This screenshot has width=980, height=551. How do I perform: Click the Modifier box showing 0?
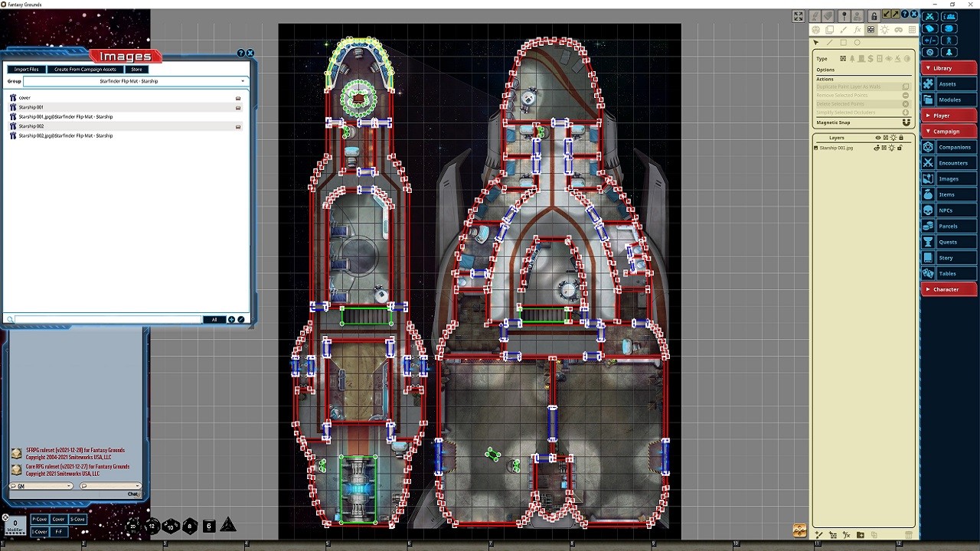coord(15,525)
